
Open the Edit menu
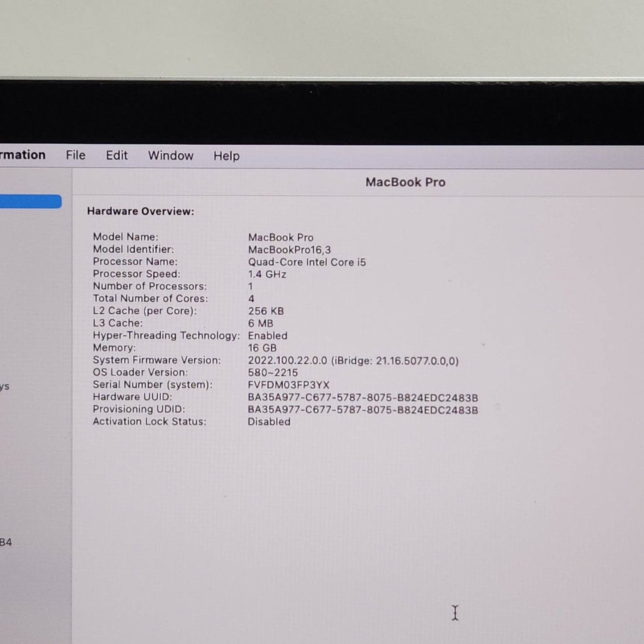coord(116,155)
